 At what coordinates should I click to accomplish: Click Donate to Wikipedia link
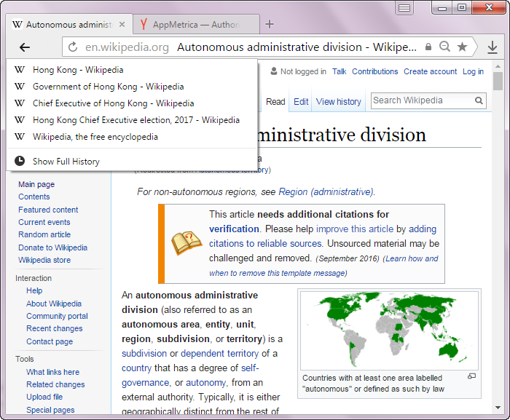tap(52, 247)
